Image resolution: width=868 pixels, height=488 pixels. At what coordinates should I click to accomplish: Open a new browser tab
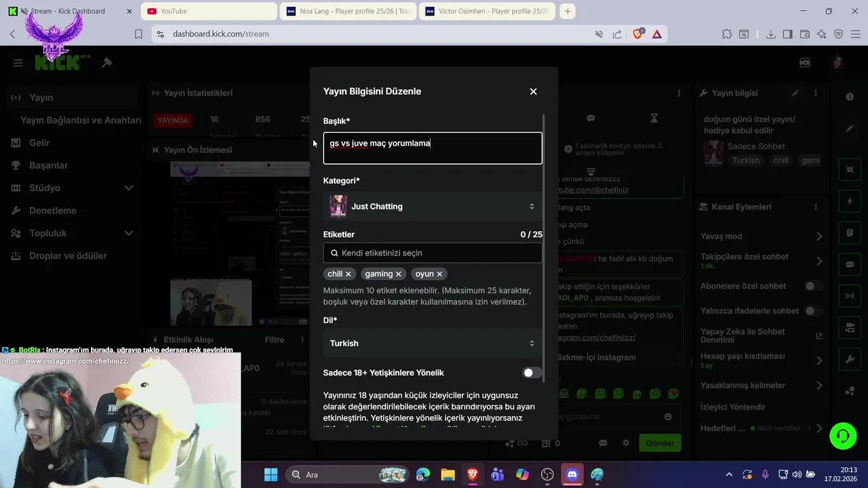568,11
